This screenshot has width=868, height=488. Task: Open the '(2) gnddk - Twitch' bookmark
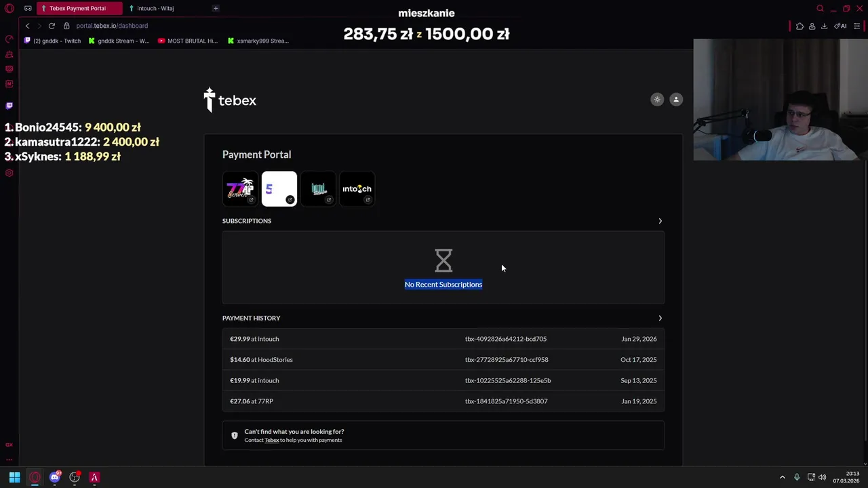point(52,41)
